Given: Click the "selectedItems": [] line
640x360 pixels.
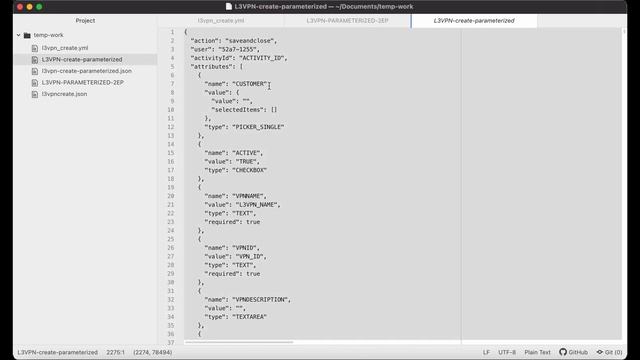Looking at the screenshot, I should pyautogui.click(x=244, y=110).
